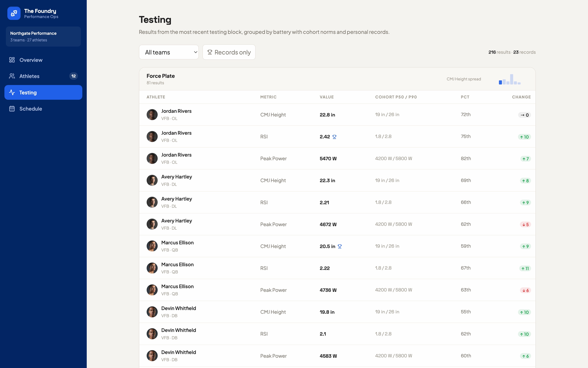Click the 81 results label
The image size is (588, 368).
pyautogui.click(x=155, y=83)
